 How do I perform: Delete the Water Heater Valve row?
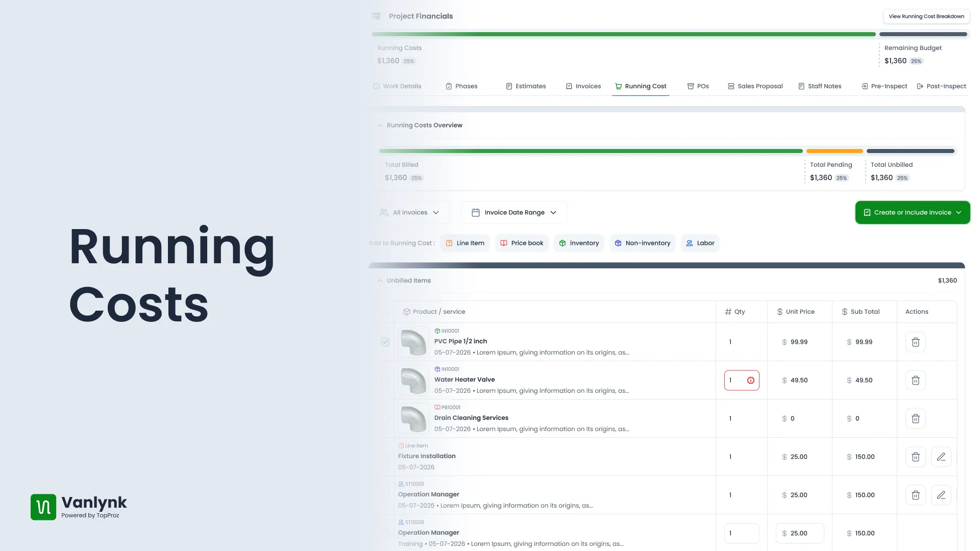915,380
